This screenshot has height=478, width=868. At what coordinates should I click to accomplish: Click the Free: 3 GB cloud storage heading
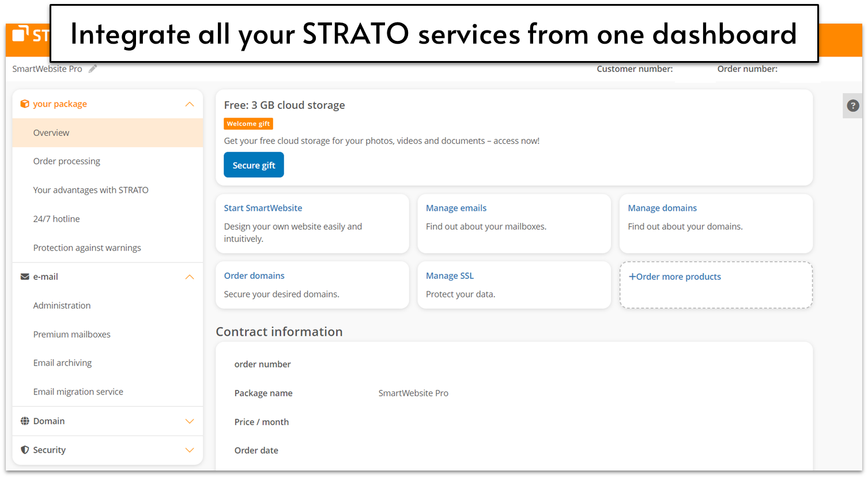pyautogui.click(x=284, y=105)
